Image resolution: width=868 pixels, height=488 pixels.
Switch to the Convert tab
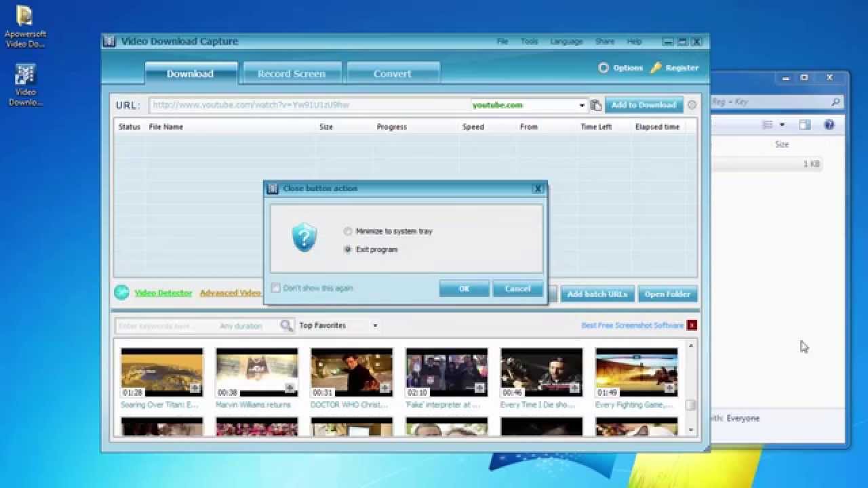(x=393, y=73)
